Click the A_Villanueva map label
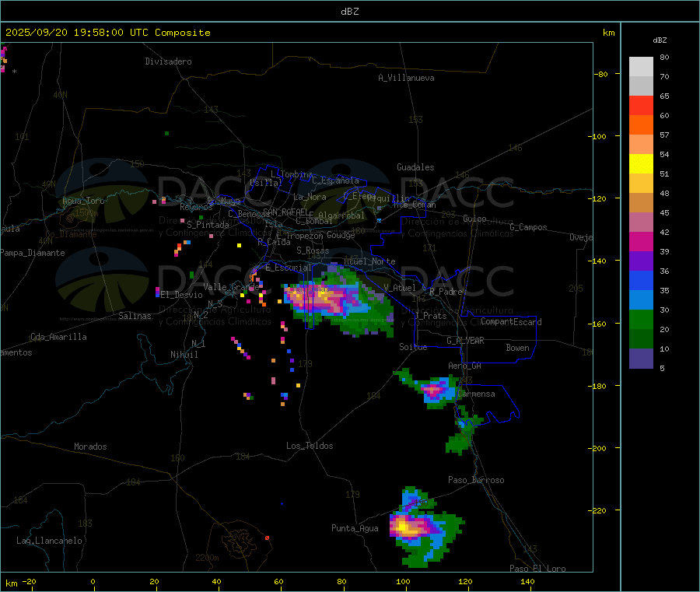This screenshot has height=592, width=700. [406, 78]
